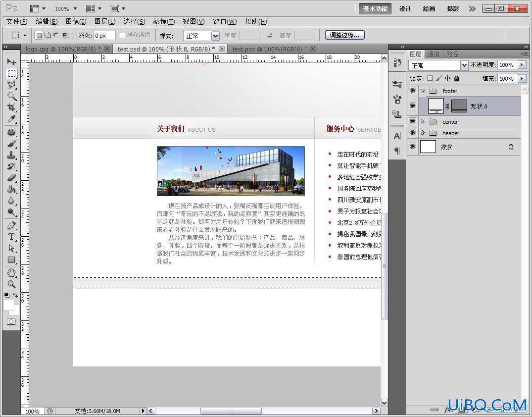
Task: Select the Paint Bucket tool
Action: 11,189
